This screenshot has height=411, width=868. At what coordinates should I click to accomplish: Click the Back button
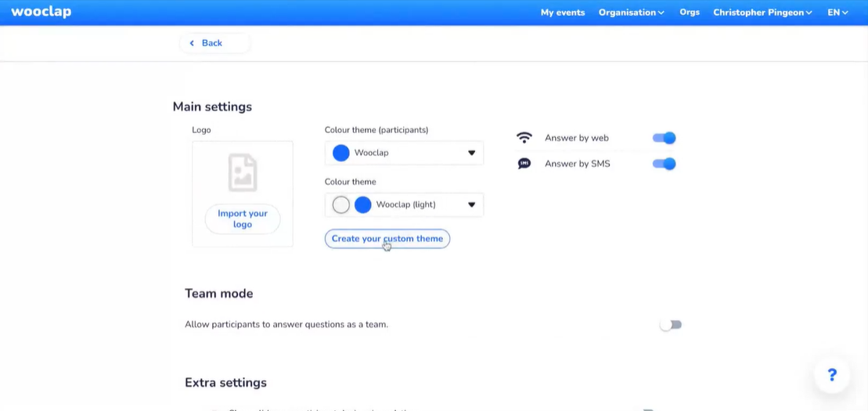click(214, 43)
